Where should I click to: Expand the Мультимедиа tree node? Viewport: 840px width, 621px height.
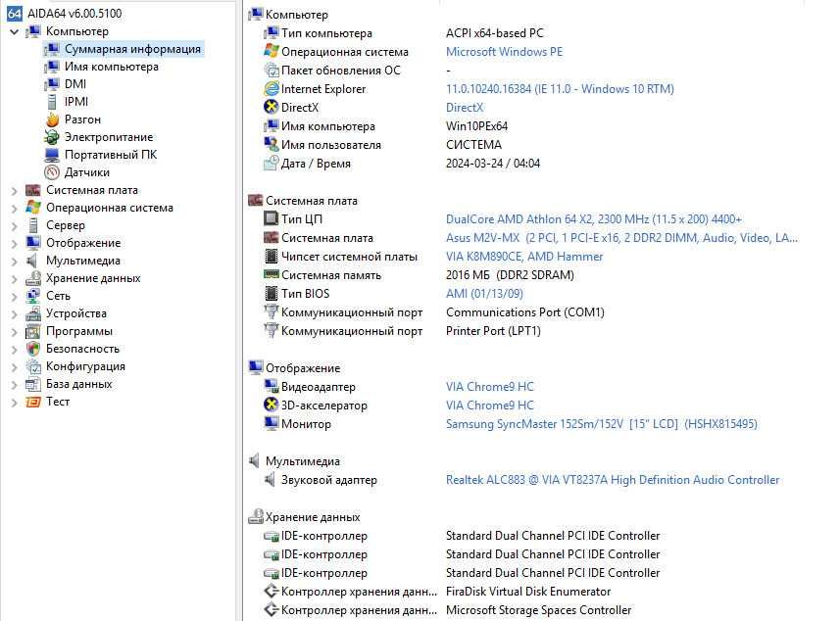pos(15,262)
